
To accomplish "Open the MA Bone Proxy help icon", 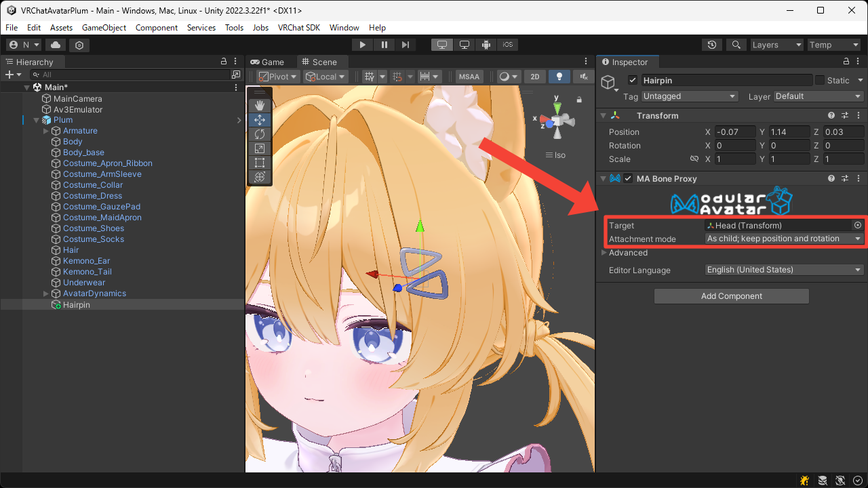I will [x=831, y=178].
